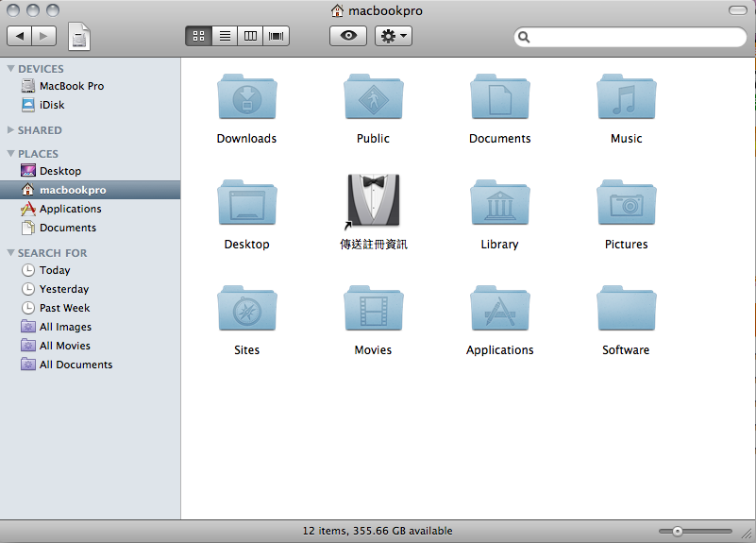
Task: Expand the SHARED section triangle
Action: [x=10, y=130]
